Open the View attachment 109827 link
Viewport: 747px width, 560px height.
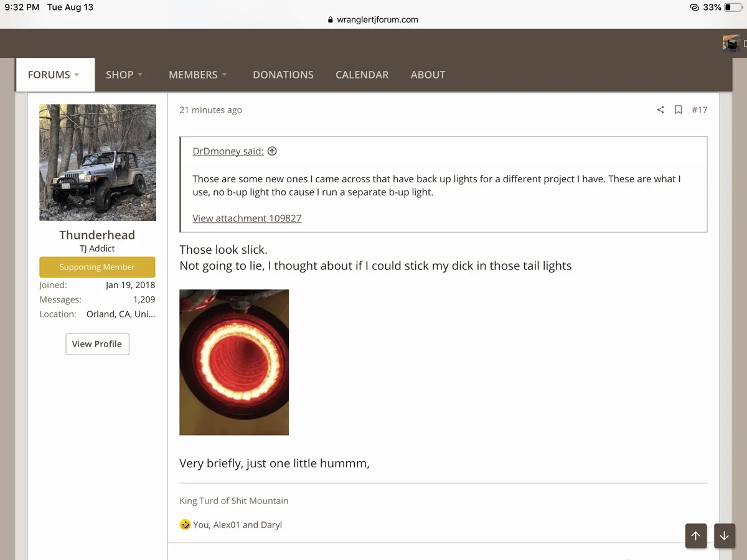tap(247, 218)
